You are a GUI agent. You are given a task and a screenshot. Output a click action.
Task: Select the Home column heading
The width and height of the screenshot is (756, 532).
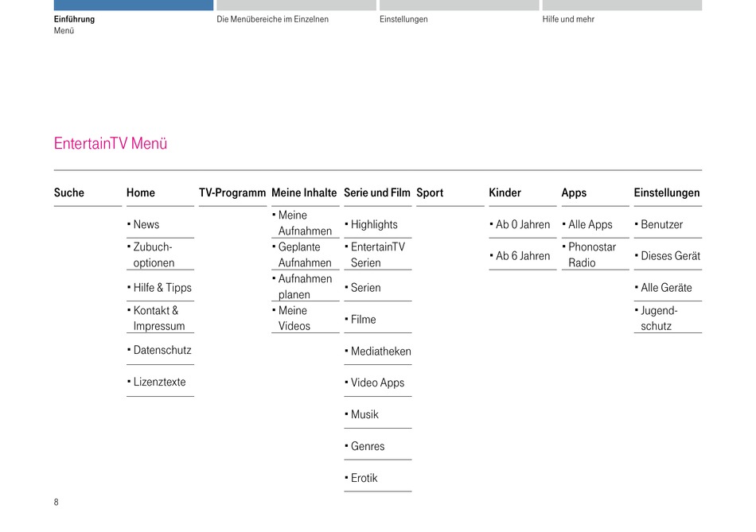[141, 192]
